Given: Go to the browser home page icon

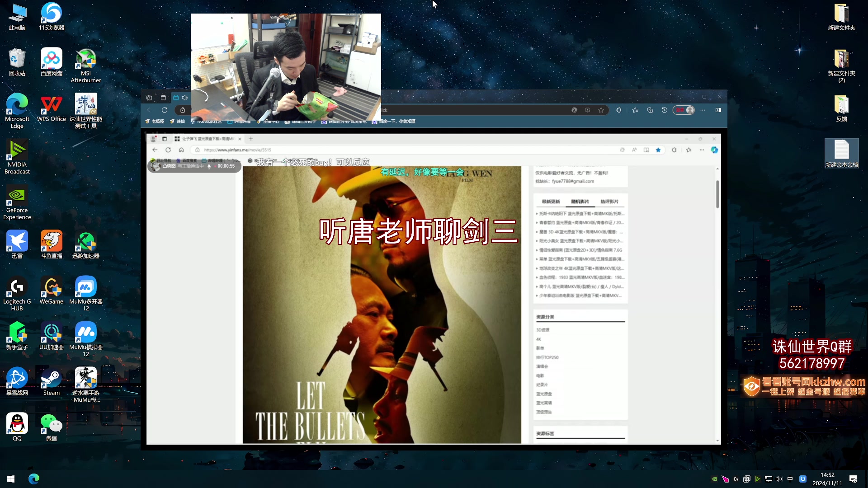Looking at the screenshot, I should click(x=181, y=150).
